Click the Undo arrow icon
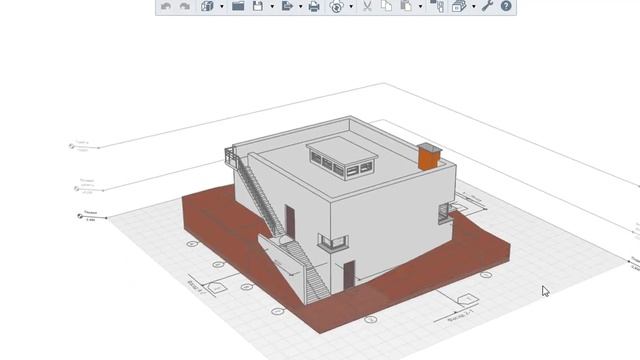 click(166, 6)
